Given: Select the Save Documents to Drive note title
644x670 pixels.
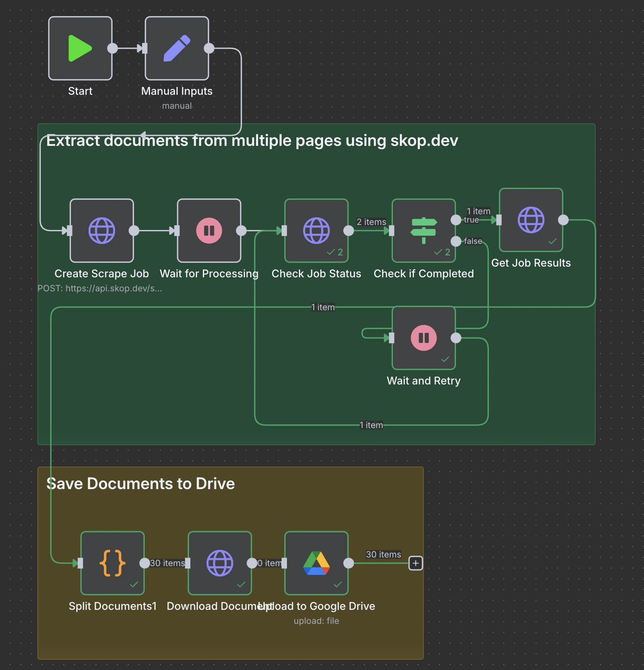Looking at the screenshot, I should pos(141,484).
